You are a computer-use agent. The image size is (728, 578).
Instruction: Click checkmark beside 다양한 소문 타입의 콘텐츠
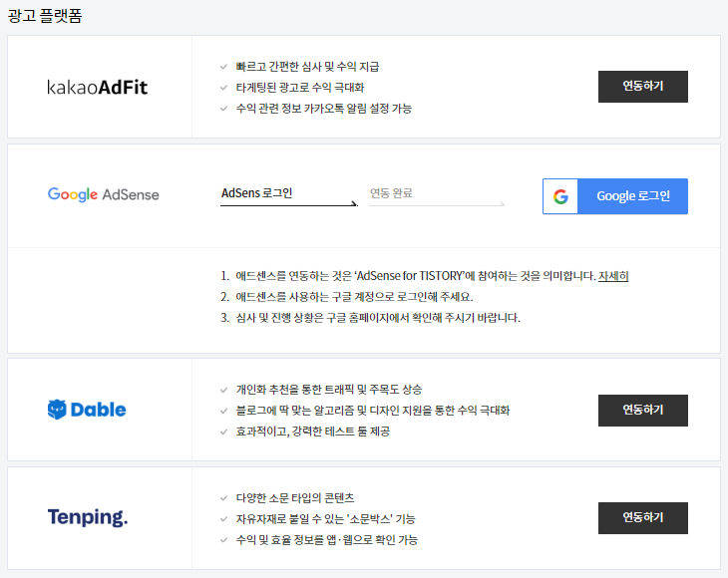223,498
